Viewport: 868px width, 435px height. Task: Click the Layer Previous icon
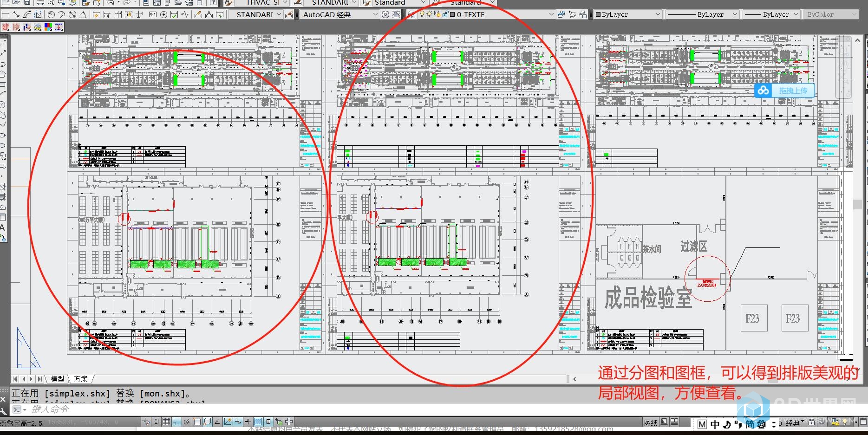573,14
